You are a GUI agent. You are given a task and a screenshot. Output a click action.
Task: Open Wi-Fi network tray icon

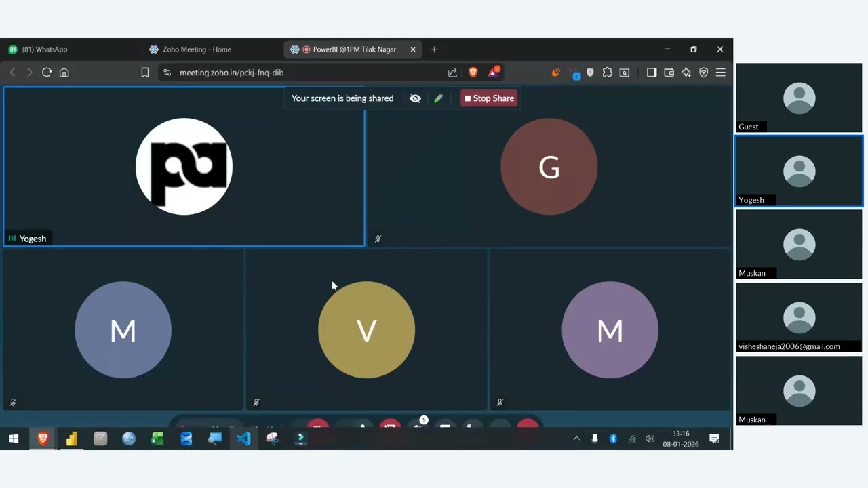pyautogui.click(x=632, y=439)
